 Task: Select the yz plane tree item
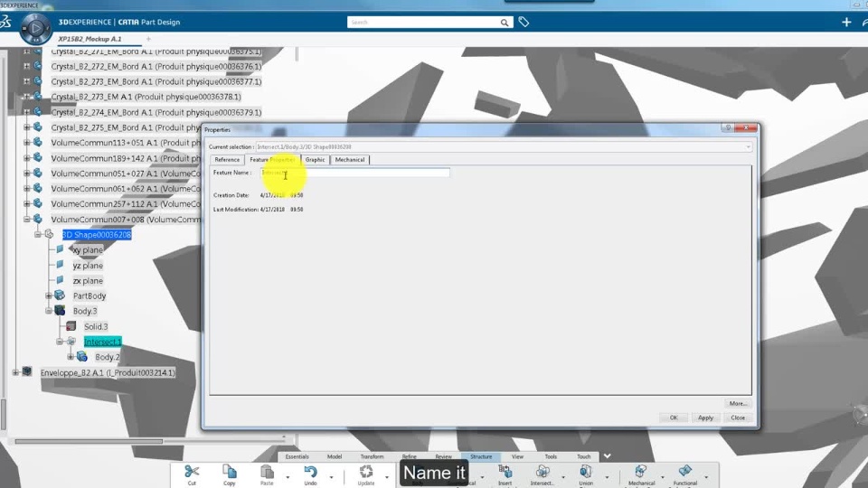[88, 265]
